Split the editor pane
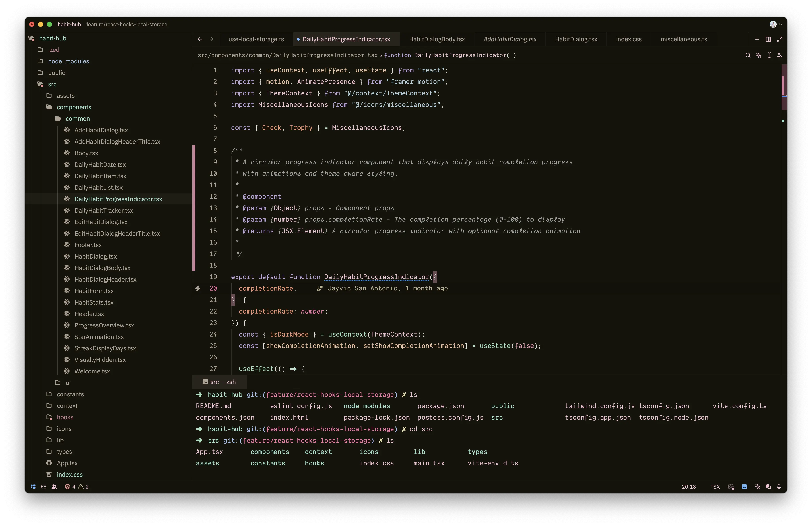Screen dimensions: 812x526 point(768,39)
